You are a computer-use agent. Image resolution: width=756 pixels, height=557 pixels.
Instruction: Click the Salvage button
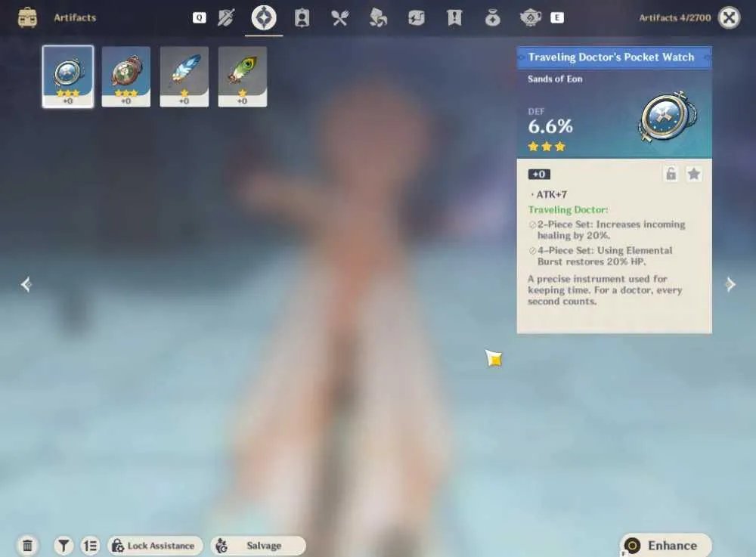point(258,546)
